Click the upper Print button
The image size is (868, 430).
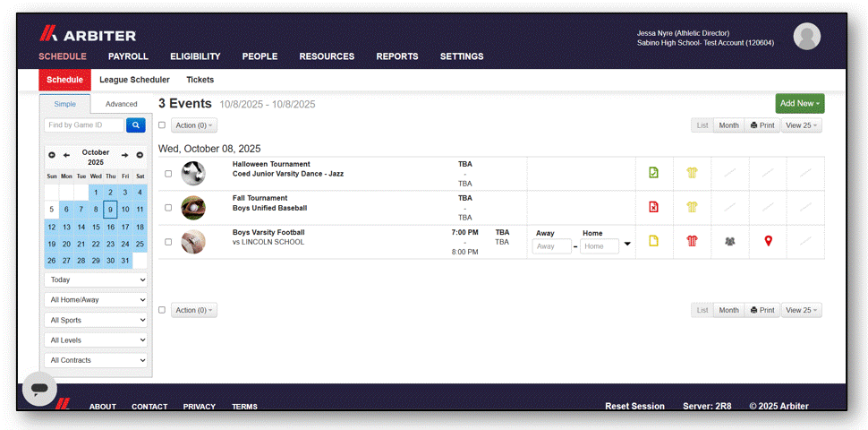[x=762, y=125]
